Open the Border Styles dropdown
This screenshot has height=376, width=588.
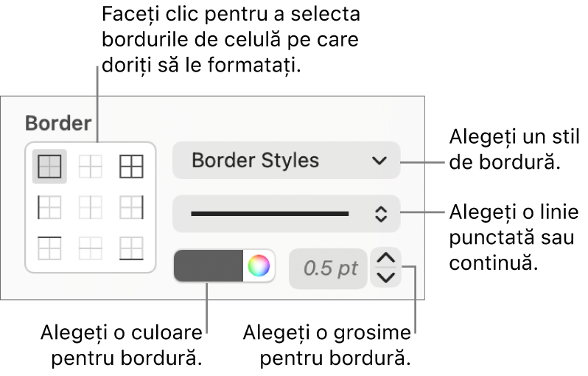pos(287,160)
